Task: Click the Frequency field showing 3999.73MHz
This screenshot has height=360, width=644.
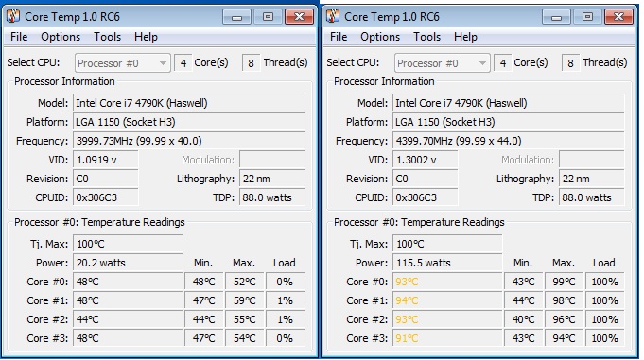Action: (x=189, y=141)
